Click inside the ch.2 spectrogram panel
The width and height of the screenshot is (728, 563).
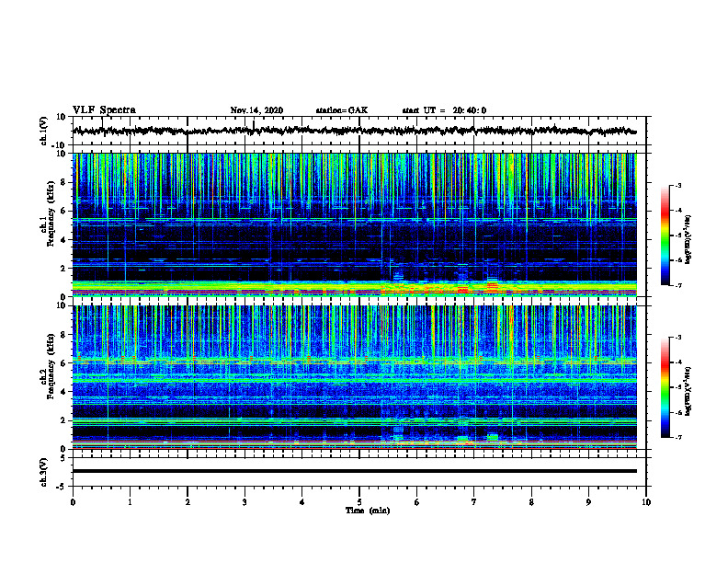tap(354, 377)
